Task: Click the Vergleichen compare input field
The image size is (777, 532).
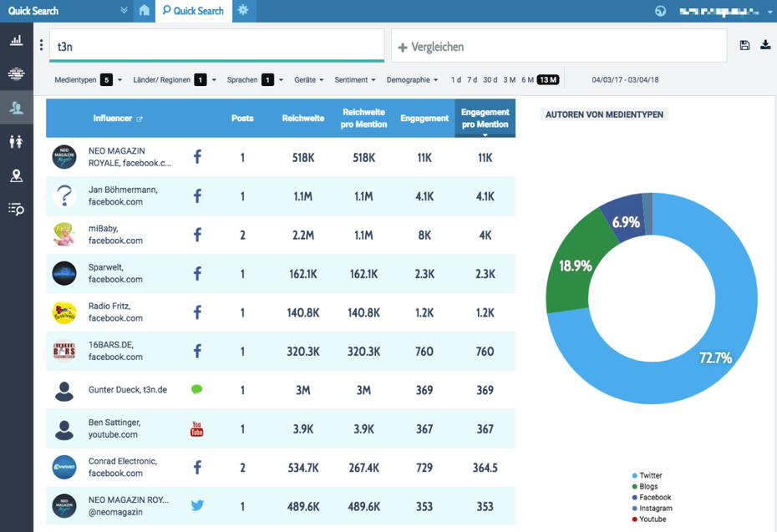Action: click(559, 46)
